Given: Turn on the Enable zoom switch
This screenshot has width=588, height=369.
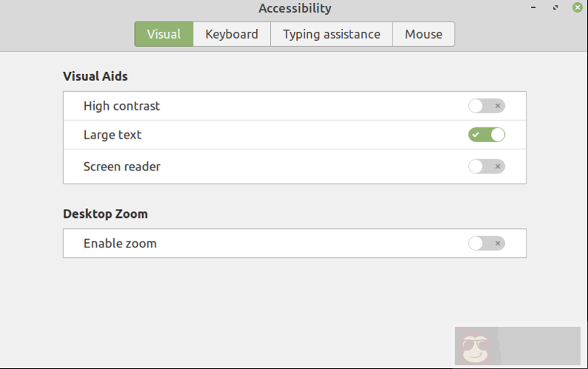Looking at the screenshot, I should coord(487,243).
